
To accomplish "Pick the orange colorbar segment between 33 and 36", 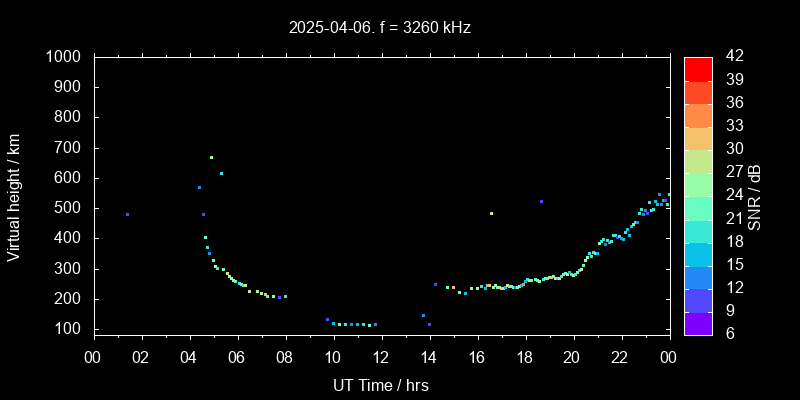I will 698,114.
